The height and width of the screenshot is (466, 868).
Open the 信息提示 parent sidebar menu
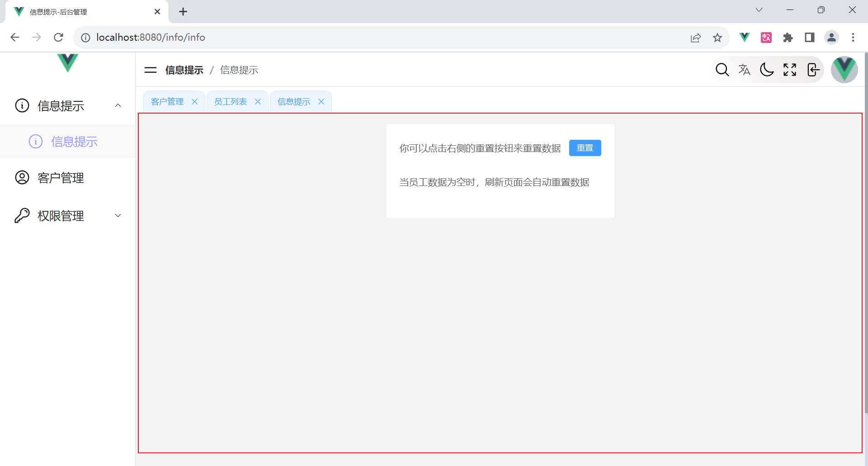click(68, 105)
